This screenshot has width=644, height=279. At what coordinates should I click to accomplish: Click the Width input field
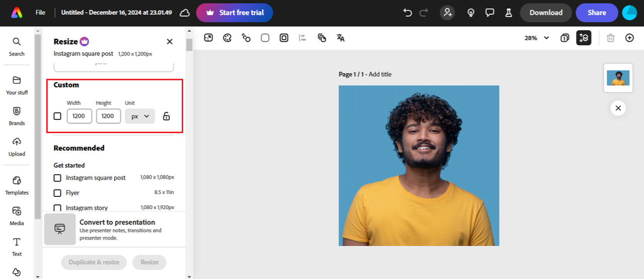coord(79,116)
